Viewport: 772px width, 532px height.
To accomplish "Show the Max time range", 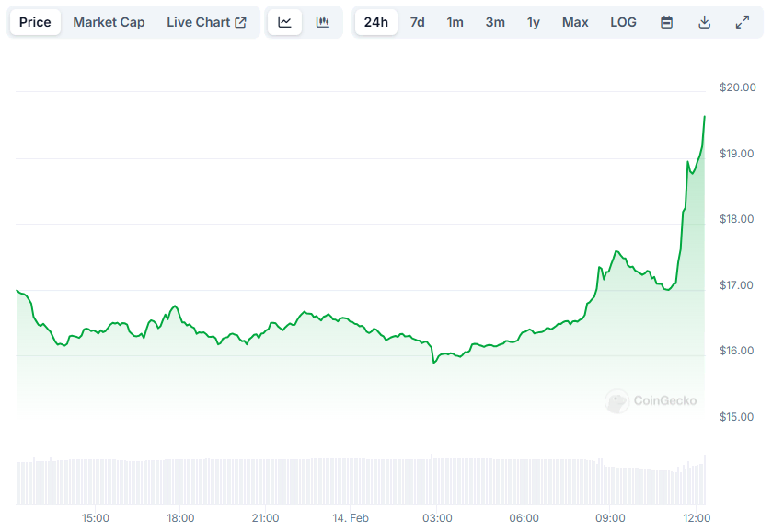I will tap(575, 22).
